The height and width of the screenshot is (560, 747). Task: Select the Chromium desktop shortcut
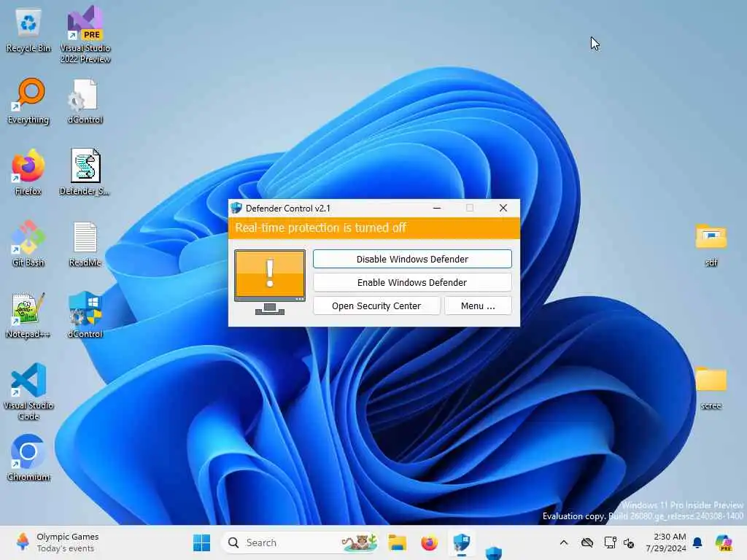click(28, 458)
